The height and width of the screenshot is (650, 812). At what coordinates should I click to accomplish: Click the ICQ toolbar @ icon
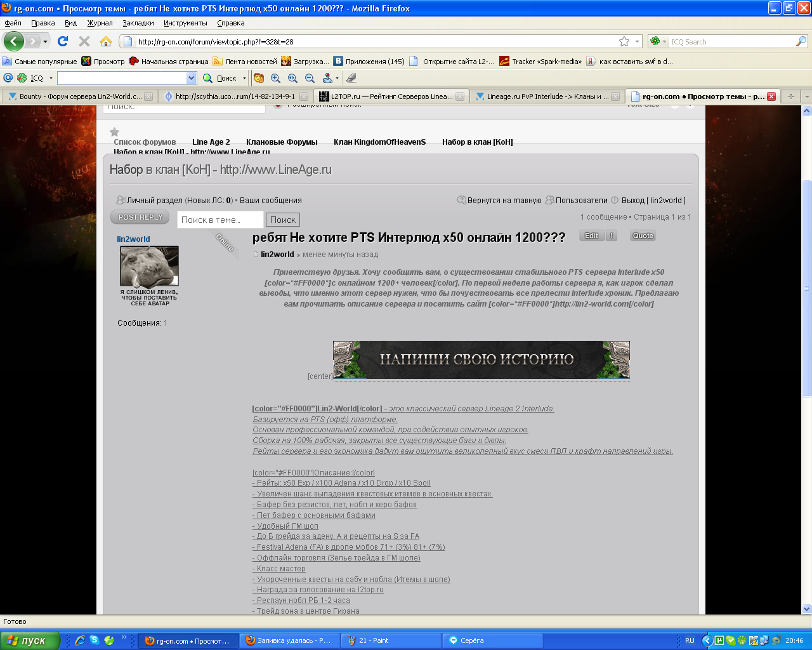click(8, 77)
